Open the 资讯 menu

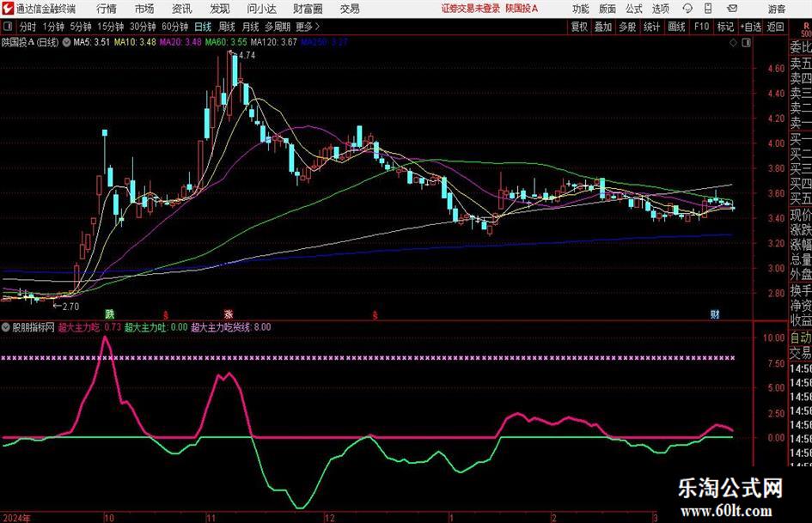click(182, 9)
